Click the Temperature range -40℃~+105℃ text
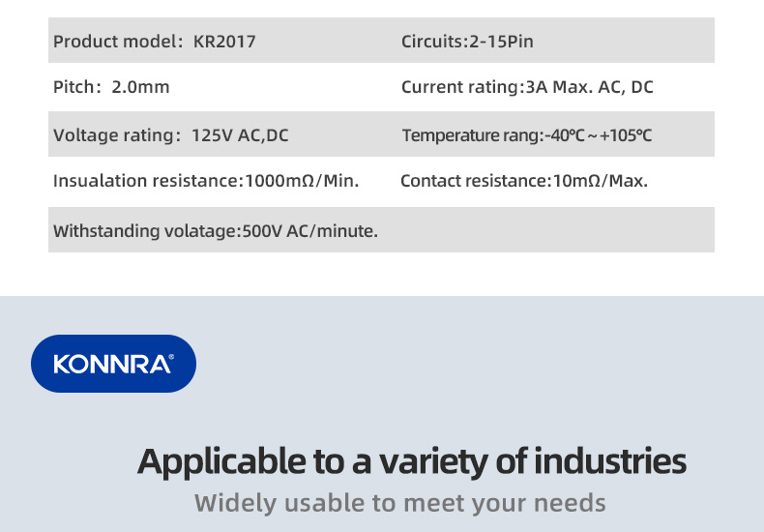 [x=527, y=135]
